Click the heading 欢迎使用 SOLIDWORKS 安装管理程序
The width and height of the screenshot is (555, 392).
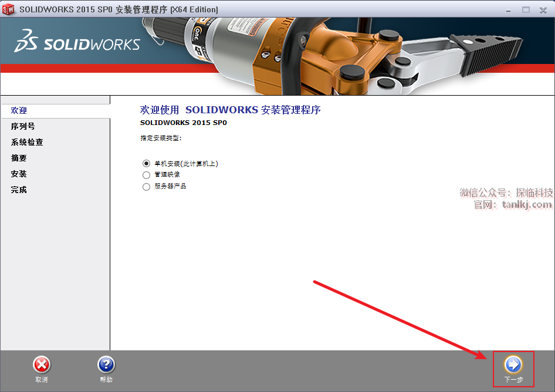click(231, 110)
